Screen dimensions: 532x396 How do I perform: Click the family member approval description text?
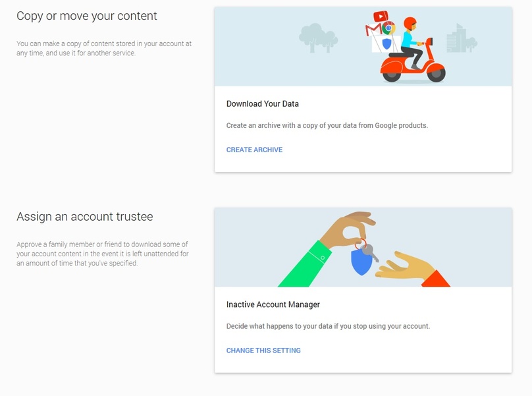tap(103, 254)
